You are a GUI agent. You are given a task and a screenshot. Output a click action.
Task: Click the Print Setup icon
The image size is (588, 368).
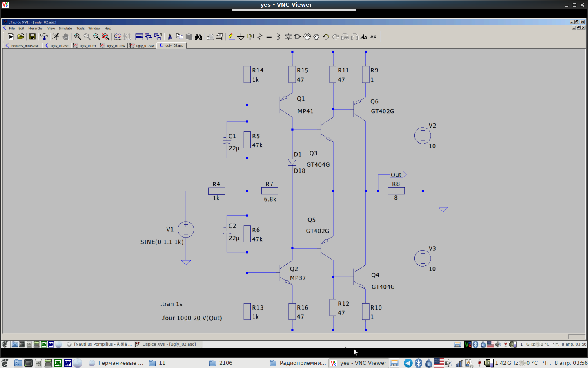[220, 37]
